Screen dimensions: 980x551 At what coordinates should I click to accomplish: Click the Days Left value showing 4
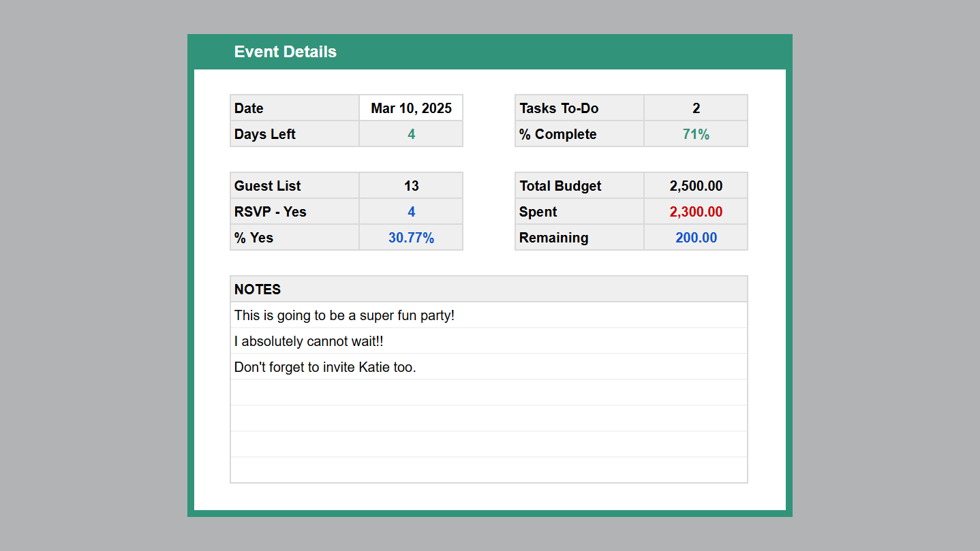[410, 133]
